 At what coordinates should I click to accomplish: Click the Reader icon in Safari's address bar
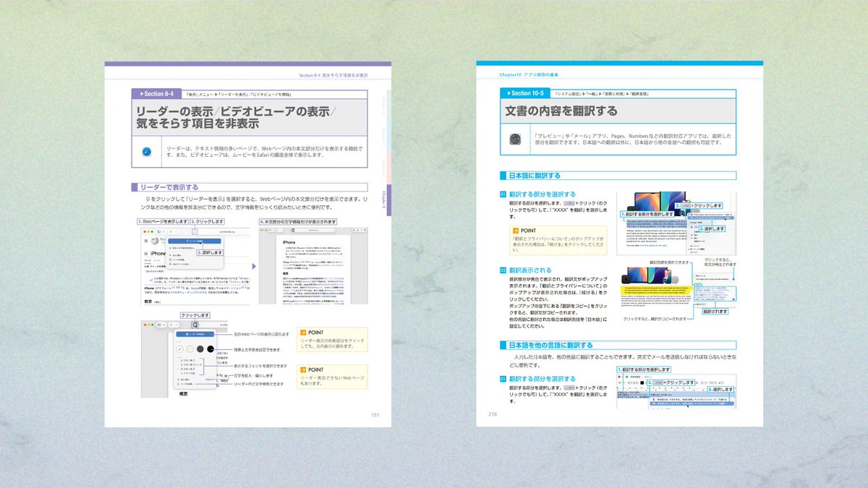pyautogui.click(x=195, y=231)
